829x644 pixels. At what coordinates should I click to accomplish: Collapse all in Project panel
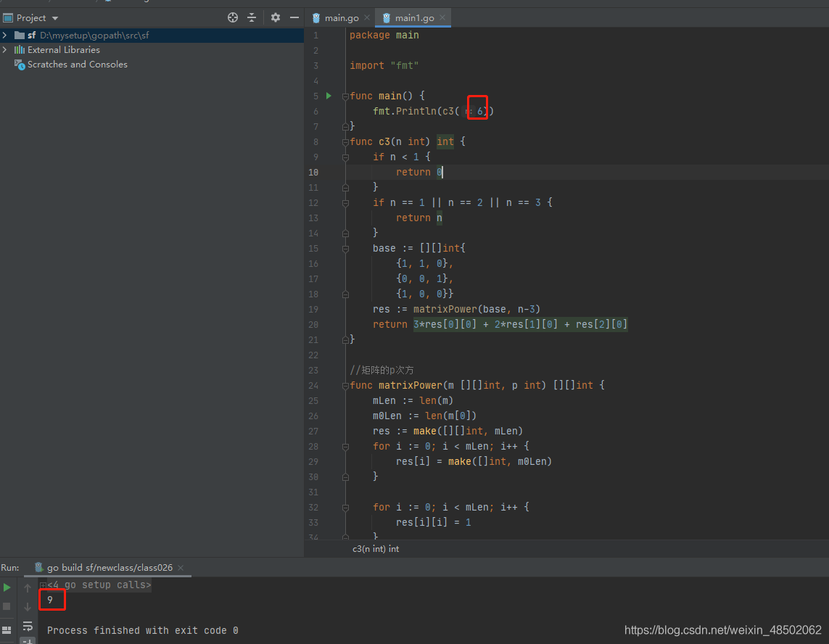point(252,17)
